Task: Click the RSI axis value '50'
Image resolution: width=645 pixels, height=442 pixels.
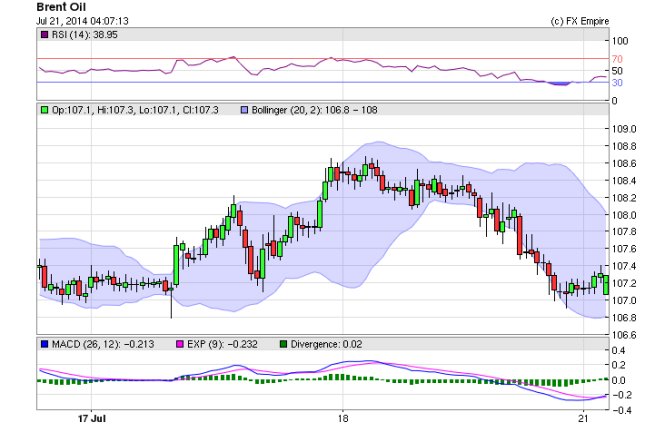Action: (x=617, y=71)
